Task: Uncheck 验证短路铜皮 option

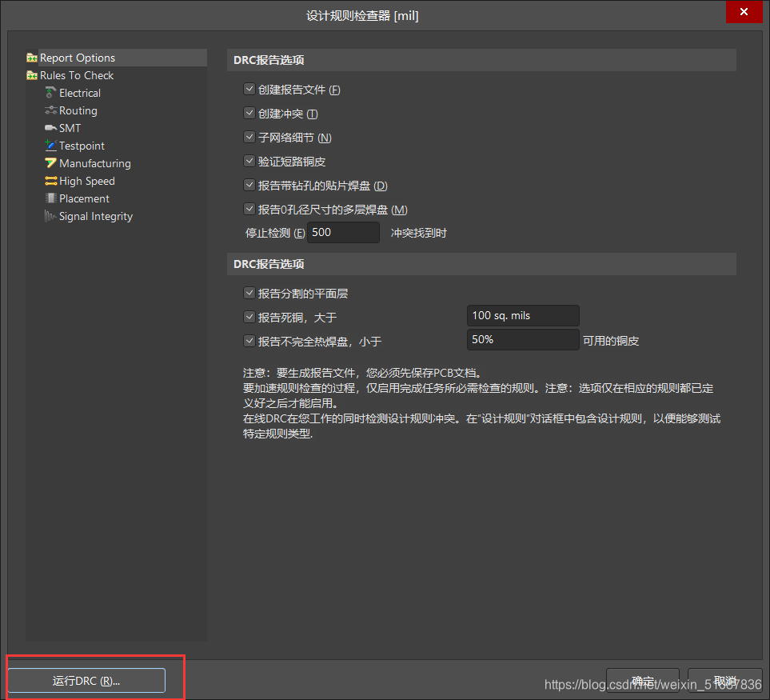Action: tap(249, 161)
